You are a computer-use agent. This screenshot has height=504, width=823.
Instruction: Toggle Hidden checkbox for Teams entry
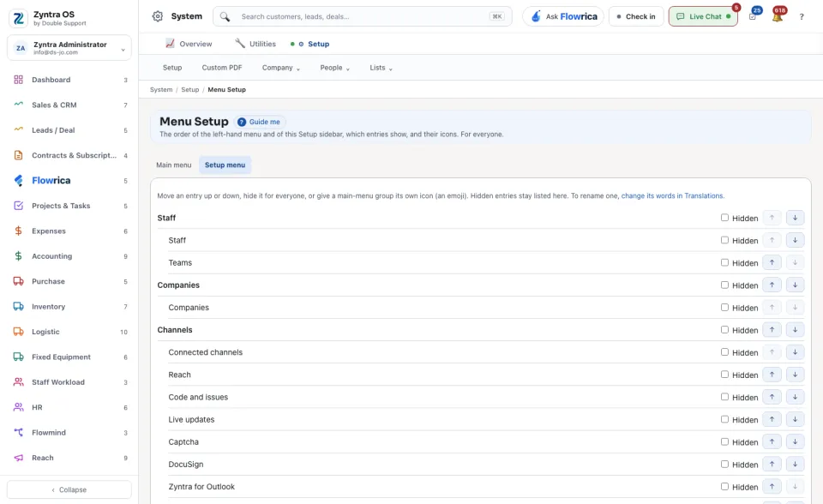725,262
